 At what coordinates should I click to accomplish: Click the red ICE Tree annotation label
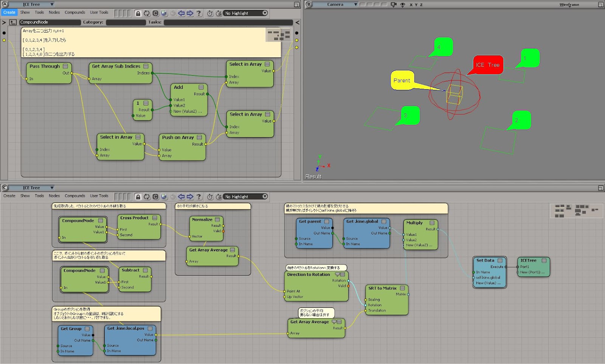tap(487, 65)
